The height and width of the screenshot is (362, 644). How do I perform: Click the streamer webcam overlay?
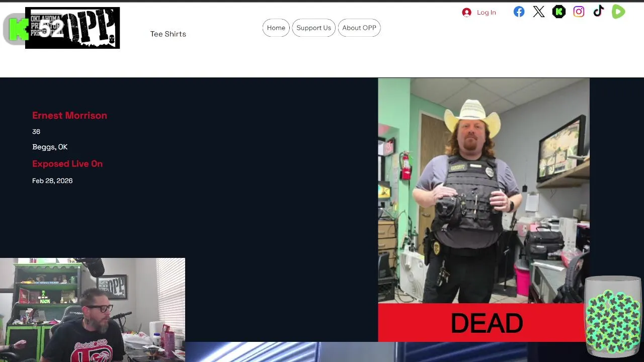coord(93,310)
